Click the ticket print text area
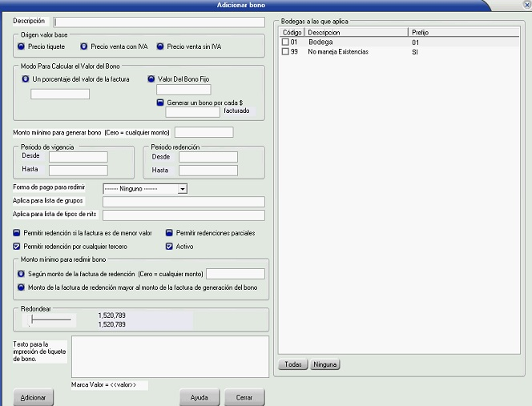 (x=169, y=356)
